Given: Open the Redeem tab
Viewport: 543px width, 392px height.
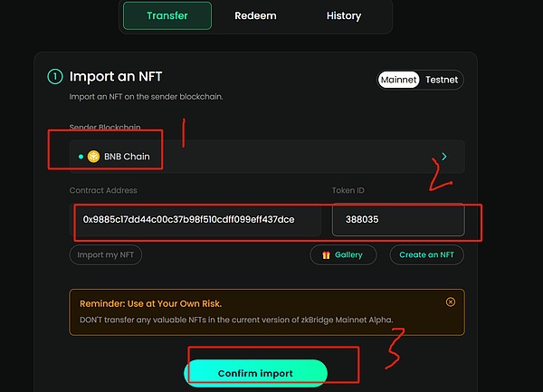Looking at the screenshot, I should (255, 16).
